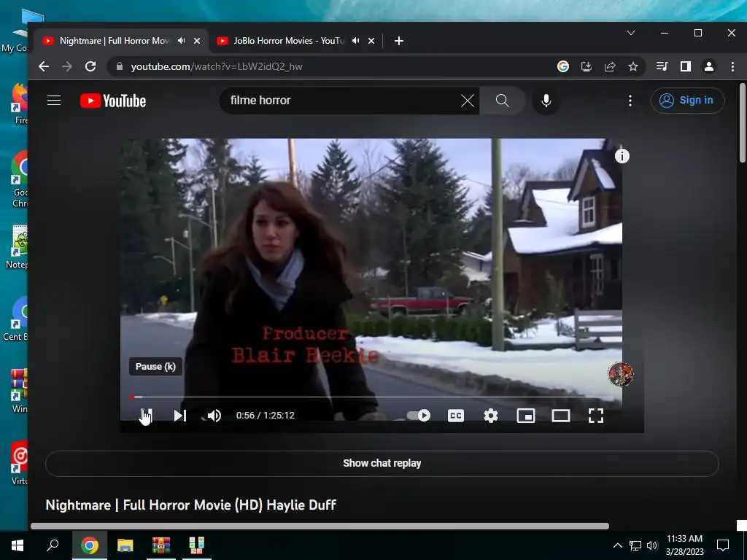Open a new browser tab
747x560 pixels.
[399, 41]
